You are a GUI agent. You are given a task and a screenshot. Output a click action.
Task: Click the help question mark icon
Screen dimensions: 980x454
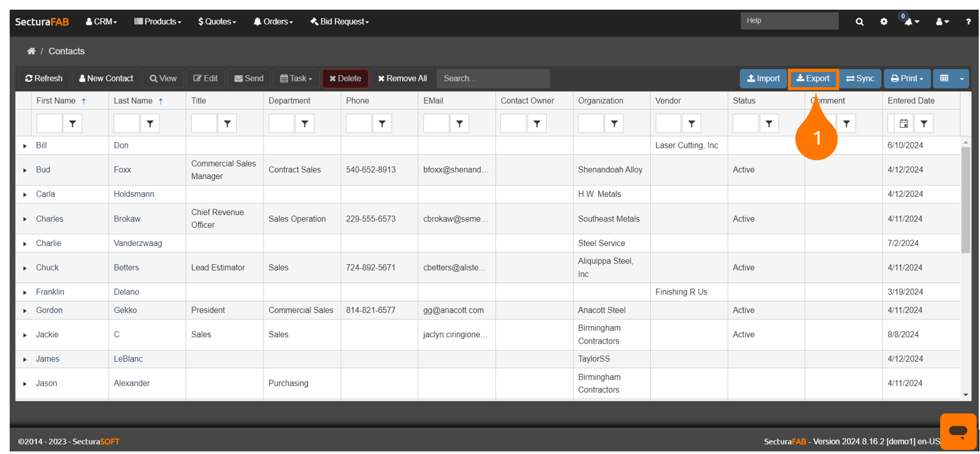tap(968, 21)
